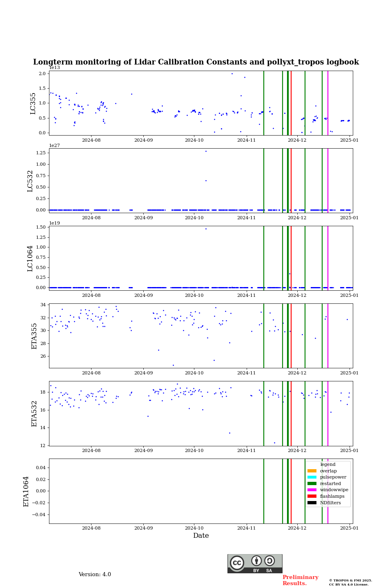Click the red flashlamps line in LC532 plot
392x588 pixels.
291,180
